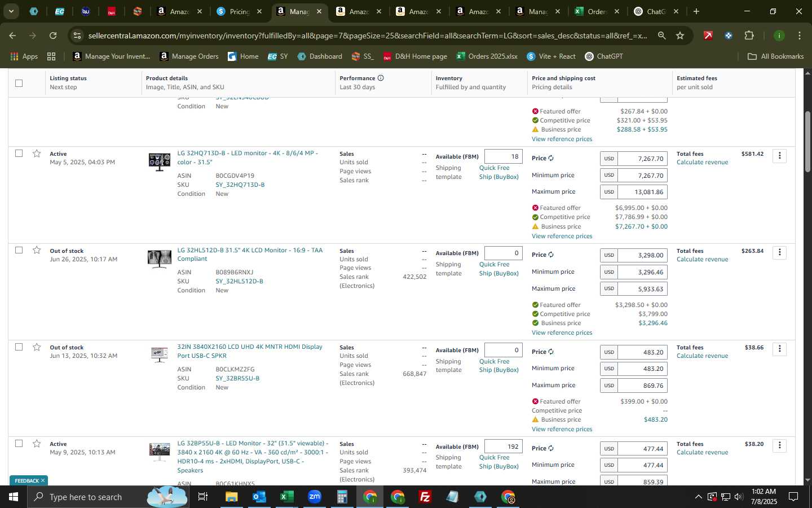Screen dimensions: 812x508
Task: Switch to the ChatGPT browser tab
Action: click(656, 11)
